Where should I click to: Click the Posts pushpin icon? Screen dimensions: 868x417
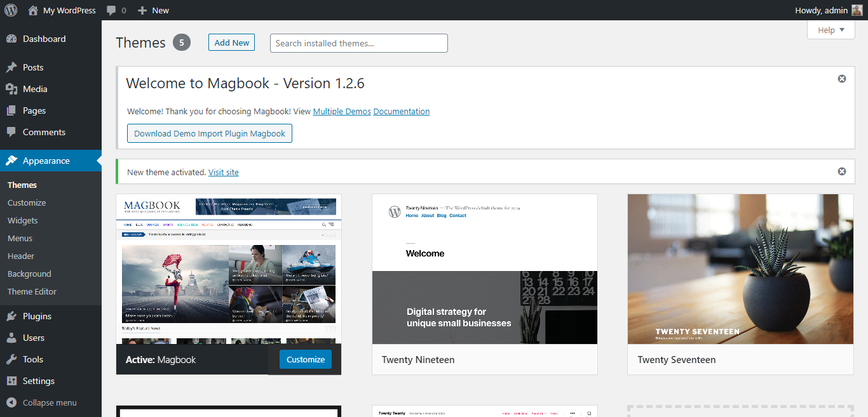tap(11, 67)
